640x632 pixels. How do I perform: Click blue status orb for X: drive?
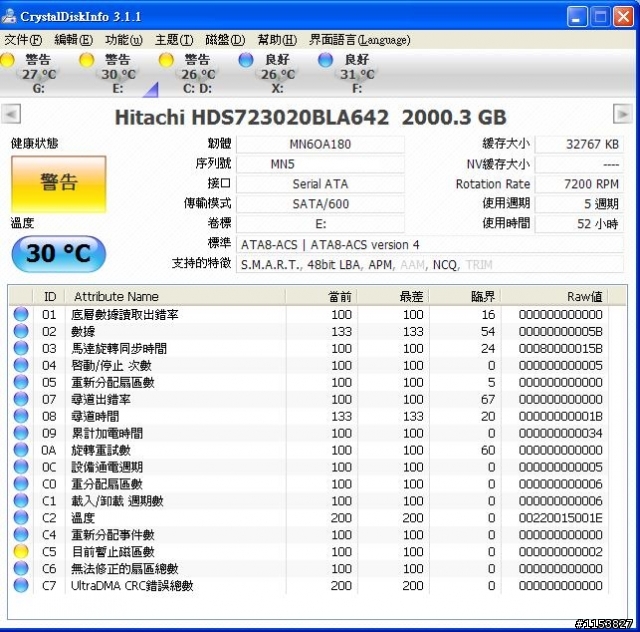[246, 60]
